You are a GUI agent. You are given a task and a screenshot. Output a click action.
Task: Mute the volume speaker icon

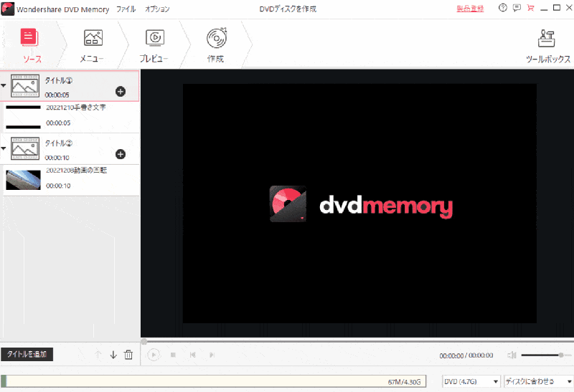point(512,355)
